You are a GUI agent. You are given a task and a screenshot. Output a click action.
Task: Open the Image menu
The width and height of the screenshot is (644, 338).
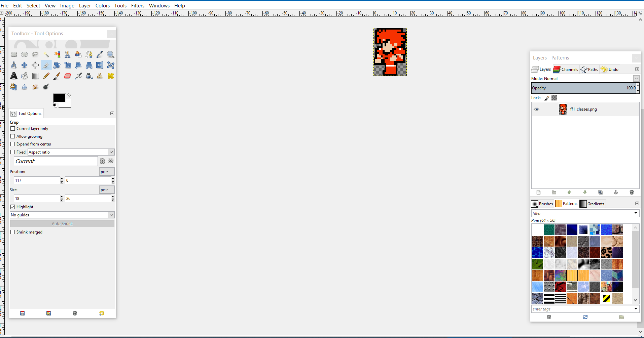click(67, 6)
